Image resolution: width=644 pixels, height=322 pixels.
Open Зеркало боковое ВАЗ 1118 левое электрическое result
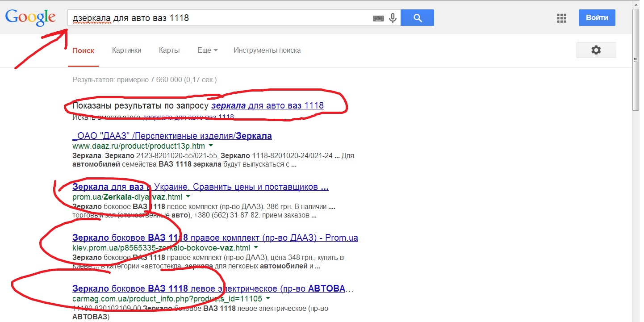[x=213, y=289]
